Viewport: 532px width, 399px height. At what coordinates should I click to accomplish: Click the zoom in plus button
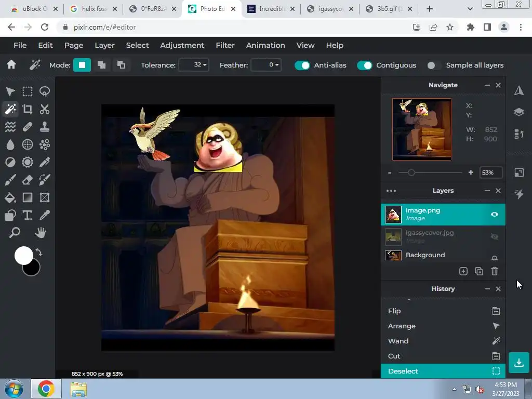pos(471,172)
